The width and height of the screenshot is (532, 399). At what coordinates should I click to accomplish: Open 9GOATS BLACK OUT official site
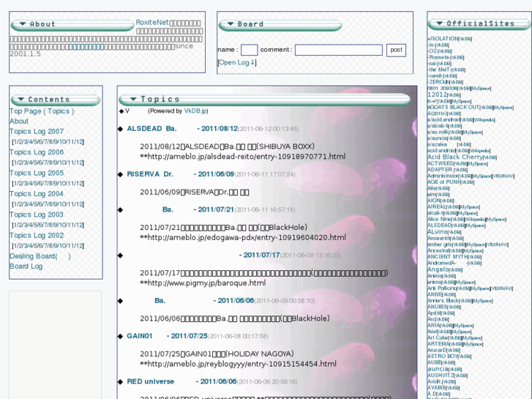click(x=453, y=108)
